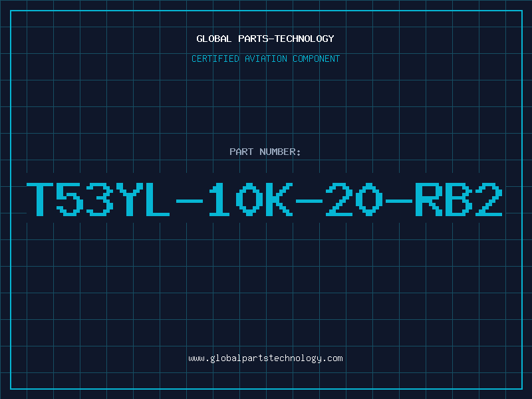
Task: Select part number T53YL-10K-20-RB2
Action: [x=265, y=199]
